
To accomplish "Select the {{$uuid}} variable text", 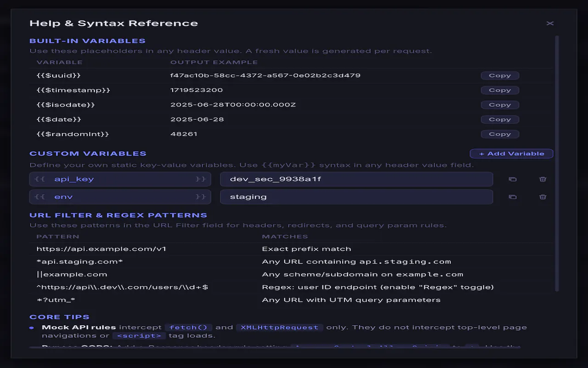I will (x=59, y=75).
